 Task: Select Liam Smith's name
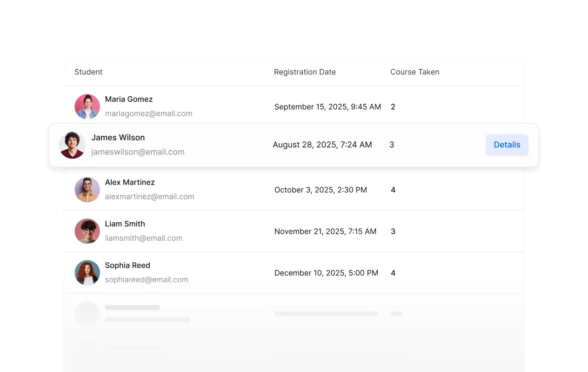tap(125, 224)
